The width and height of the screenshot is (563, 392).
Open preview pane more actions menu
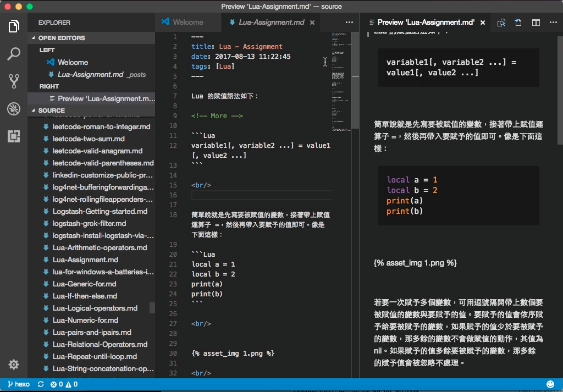[553, 22]
